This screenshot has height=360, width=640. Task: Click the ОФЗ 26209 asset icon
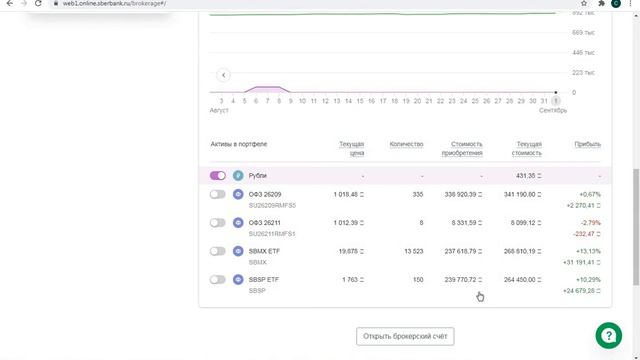coord(238,194)
